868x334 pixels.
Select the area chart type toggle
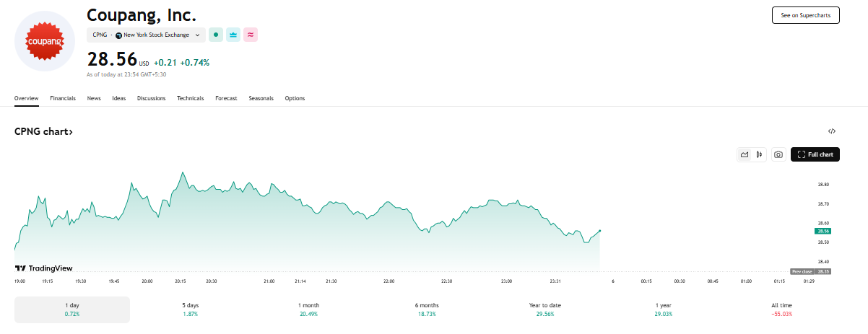point(745,154)
